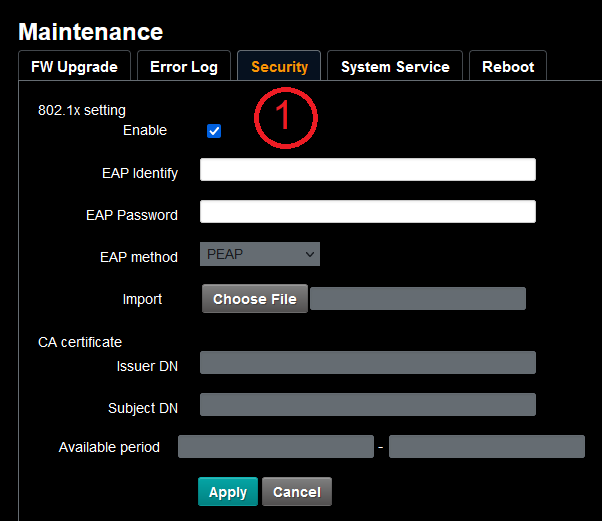Switch to the Error Log tab
The width and height of the screenshot is (602, 521).
(x=183, y=67)
